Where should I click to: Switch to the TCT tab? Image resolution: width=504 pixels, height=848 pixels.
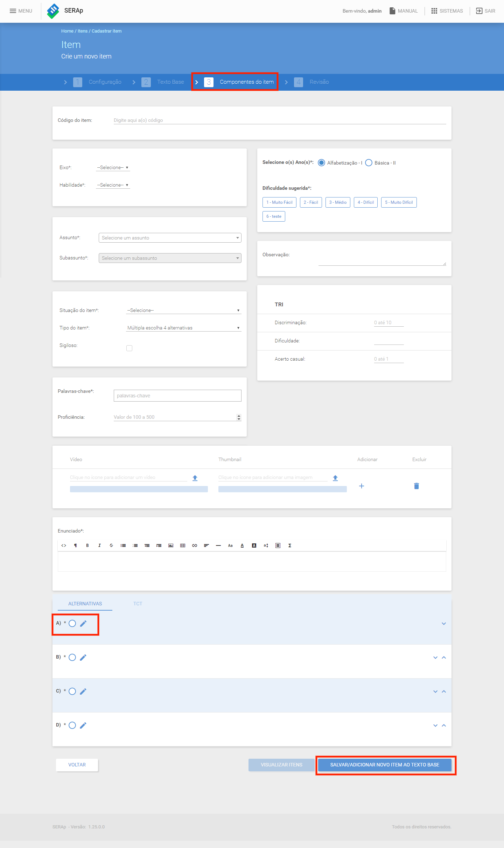(x=138, y=604)
